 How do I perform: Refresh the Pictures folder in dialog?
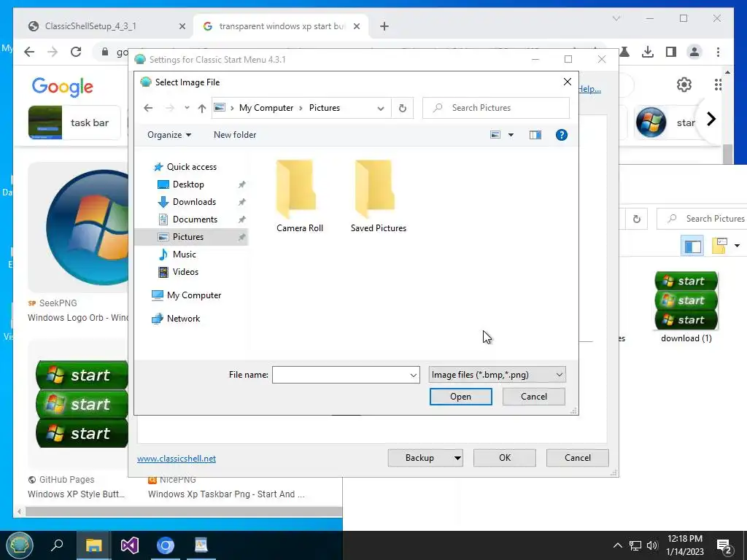[403, 108]
